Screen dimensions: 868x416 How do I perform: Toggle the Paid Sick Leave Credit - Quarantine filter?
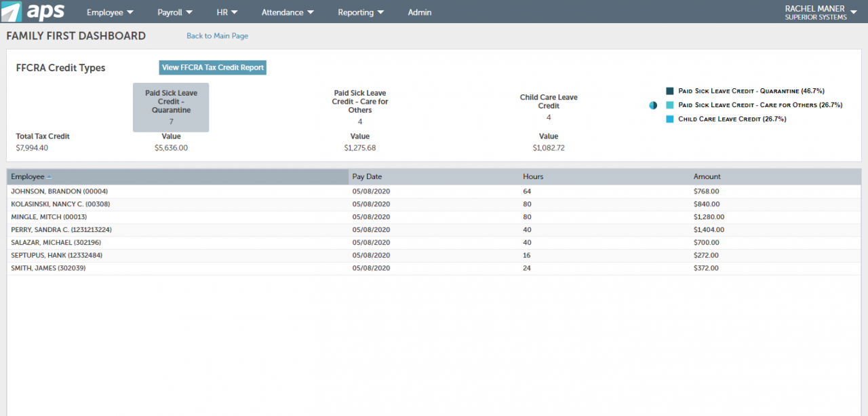[171, 107]
